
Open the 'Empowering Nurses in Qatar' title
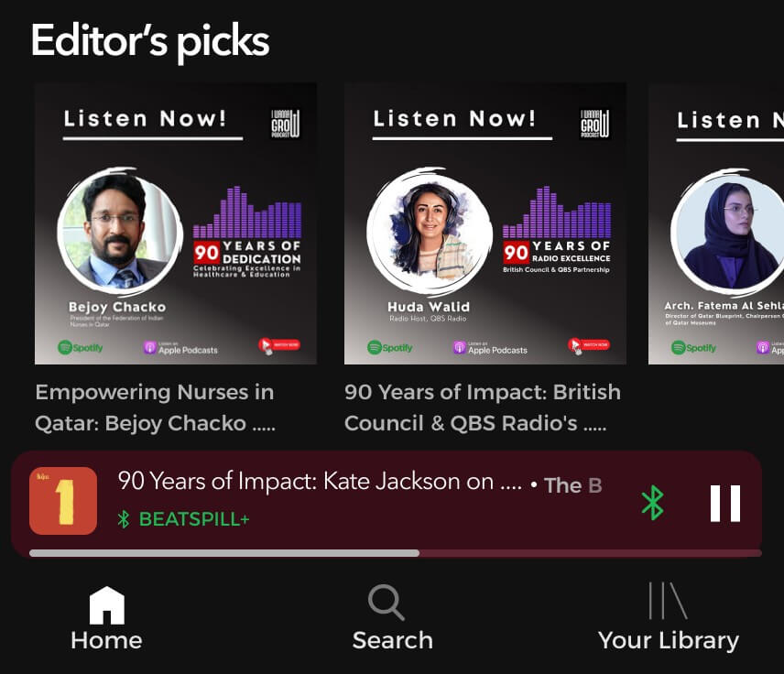(155, 408)
